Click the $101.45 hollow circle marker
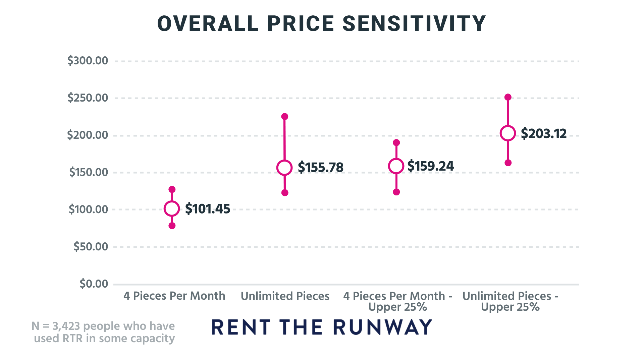This screenshot has width=644, height=362. [x=172, y=208]
